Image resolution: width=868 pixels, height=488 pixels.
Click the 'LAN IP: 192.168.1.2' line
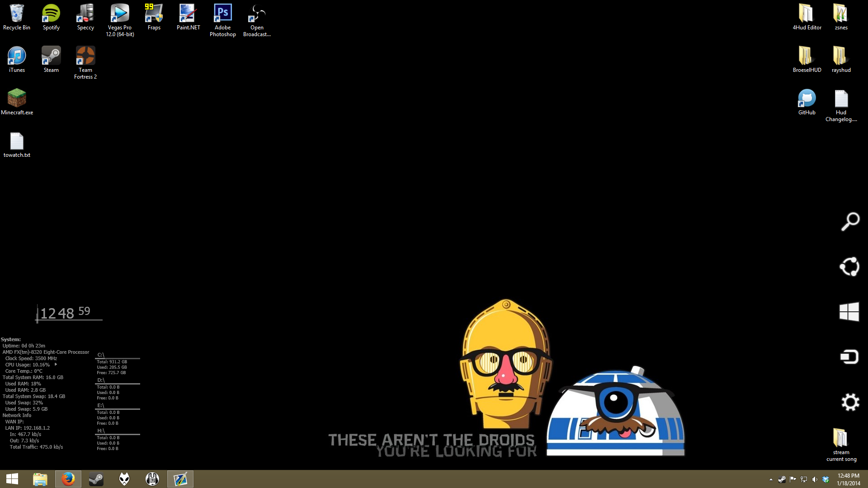[28, 428]
